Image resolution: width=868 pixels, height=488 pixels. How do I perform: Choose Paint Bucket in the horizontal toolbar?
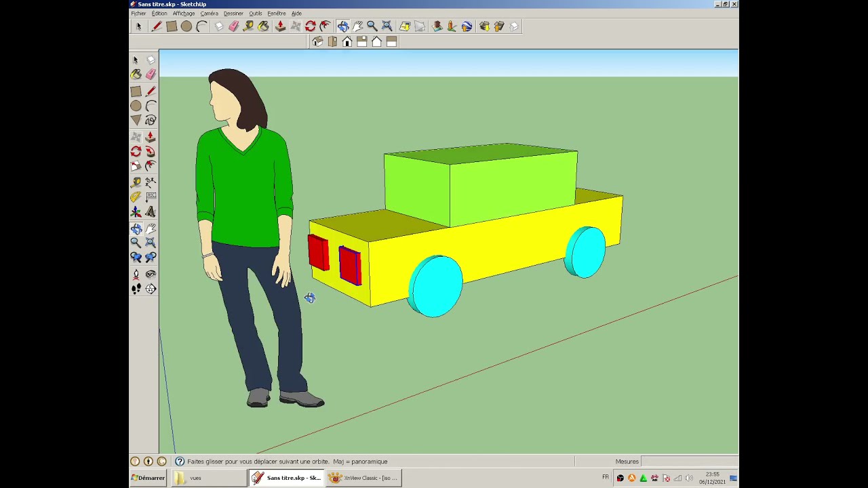[x=264, y=26]
